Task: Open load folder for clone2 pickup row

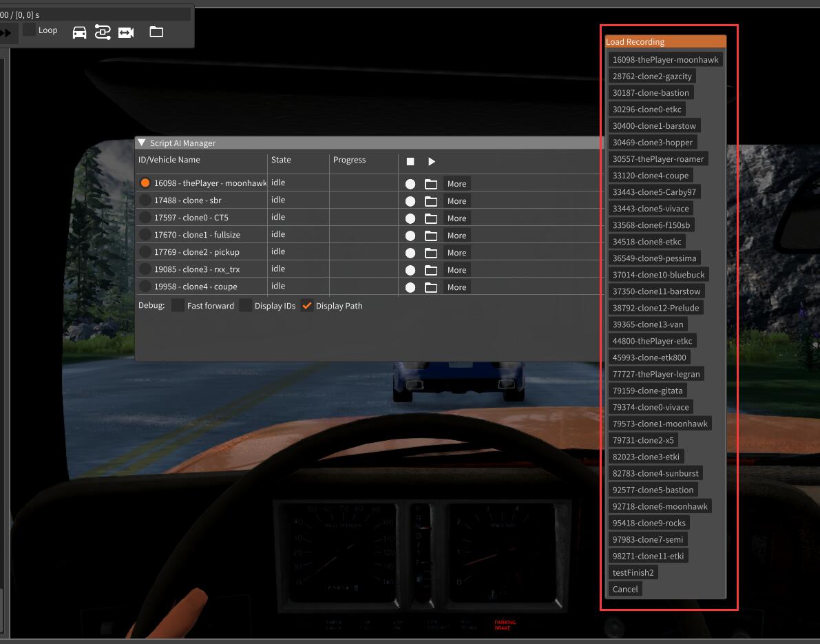Action: click(x=431, y=253)
